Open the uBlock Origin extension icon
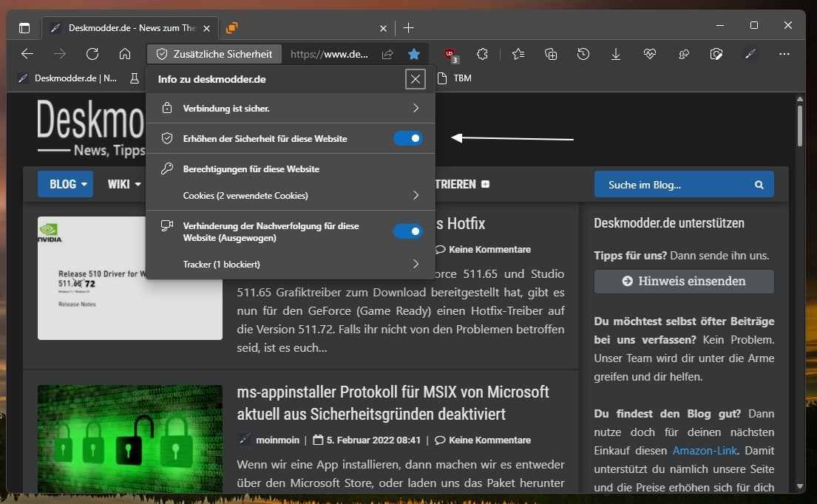 450,54
